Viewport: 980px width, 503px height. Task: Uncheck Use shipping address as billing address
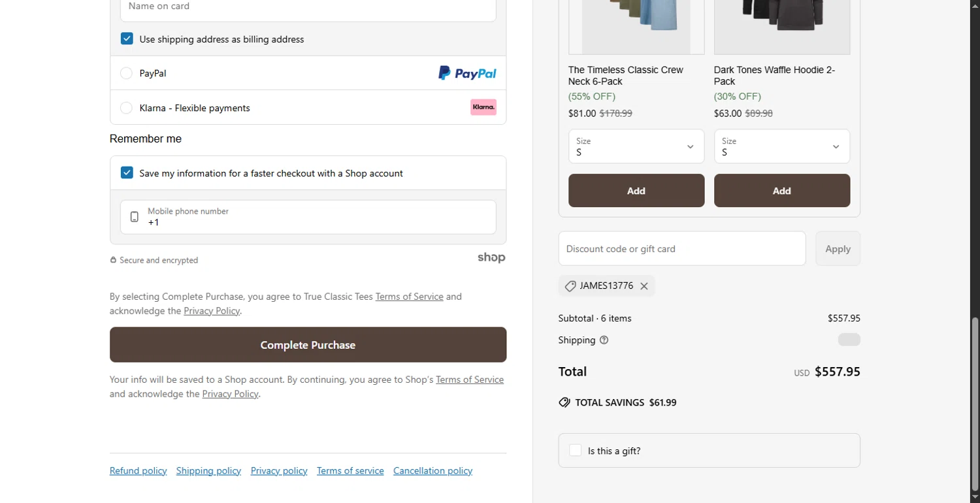tap(127, 39)
